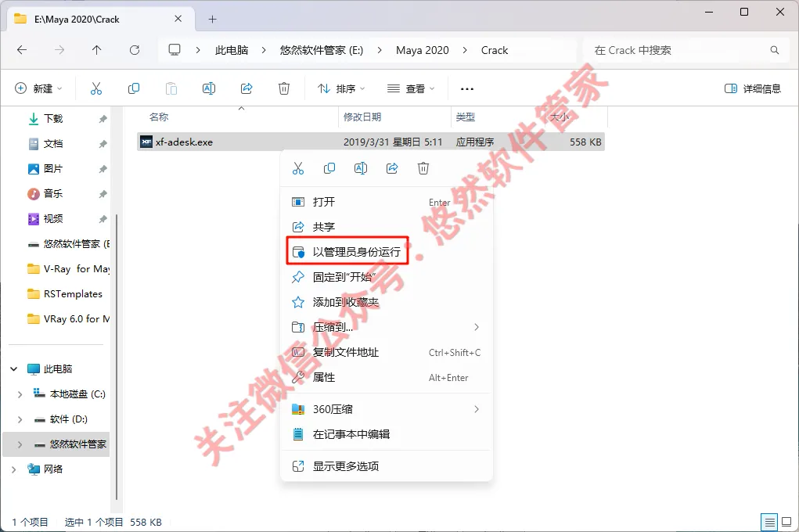
Task: Switch to the details view icon in the status bar
Action: tap(769, 523)
